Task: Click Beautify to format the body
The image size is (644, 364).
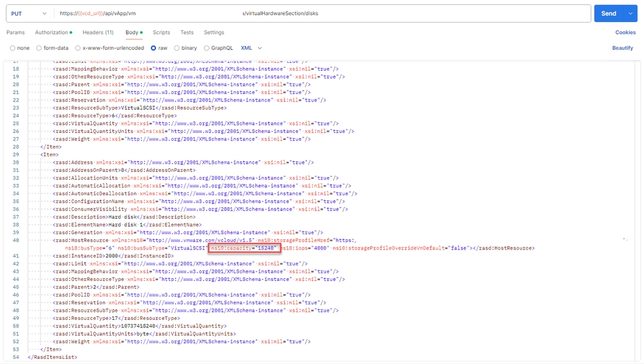Action: click(623, 48)
